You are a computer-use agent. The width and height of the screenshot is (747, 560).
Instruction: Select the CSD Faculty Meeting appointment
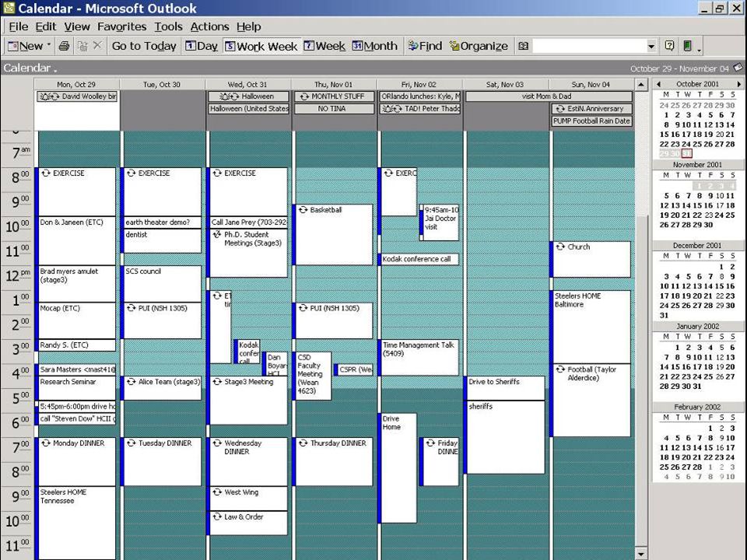tap(312, 376)
